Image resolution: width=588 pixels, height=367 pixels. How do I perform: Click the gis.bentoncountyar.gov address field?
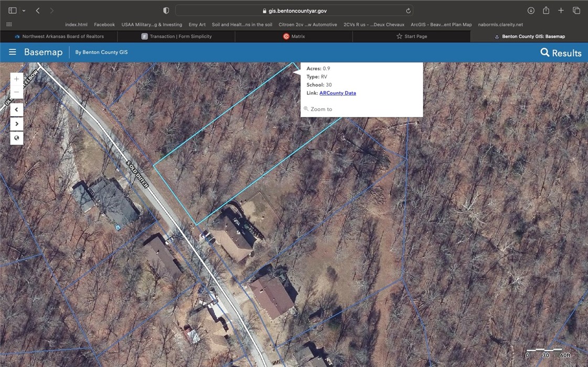pos(294,10)
